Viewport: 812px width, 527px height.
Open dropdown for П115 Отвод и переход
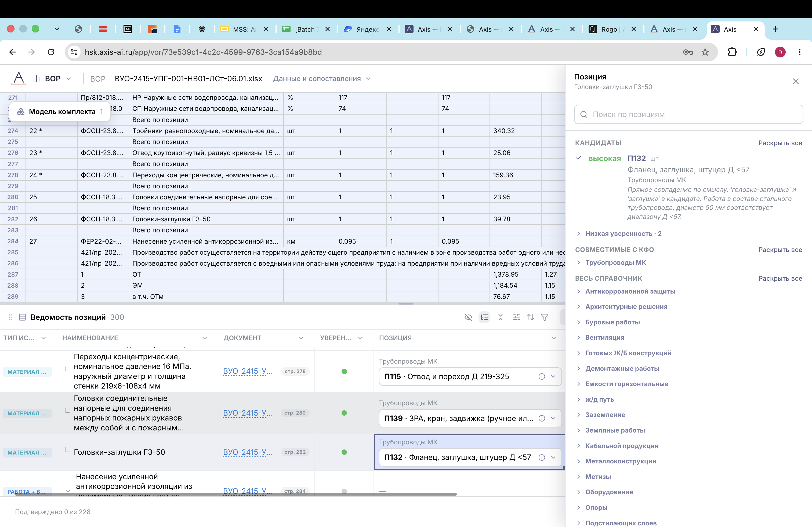coord(553,377)
